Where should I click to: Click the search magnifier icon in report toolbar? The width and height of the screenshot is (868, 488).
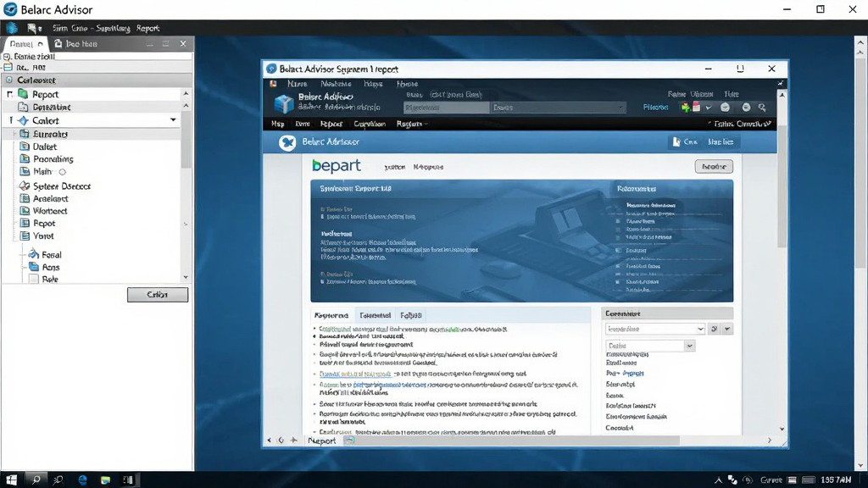[x=762, y=108]
